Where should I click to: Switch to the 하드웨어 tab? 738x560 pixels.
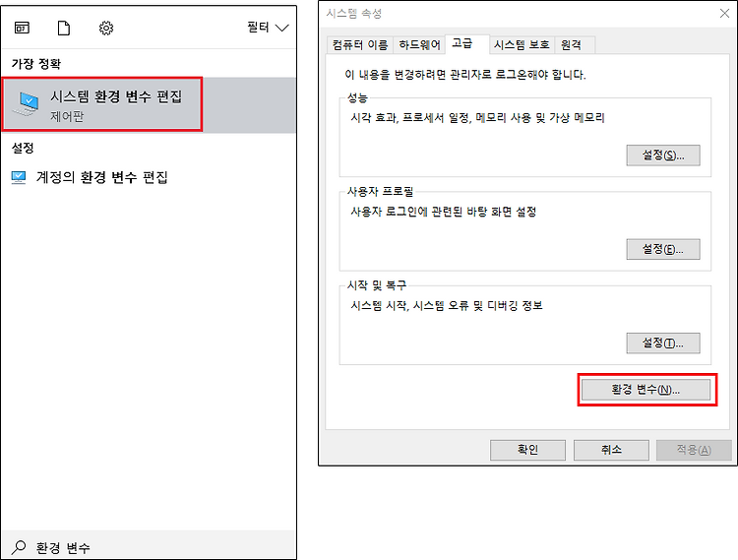coord(419,44)
